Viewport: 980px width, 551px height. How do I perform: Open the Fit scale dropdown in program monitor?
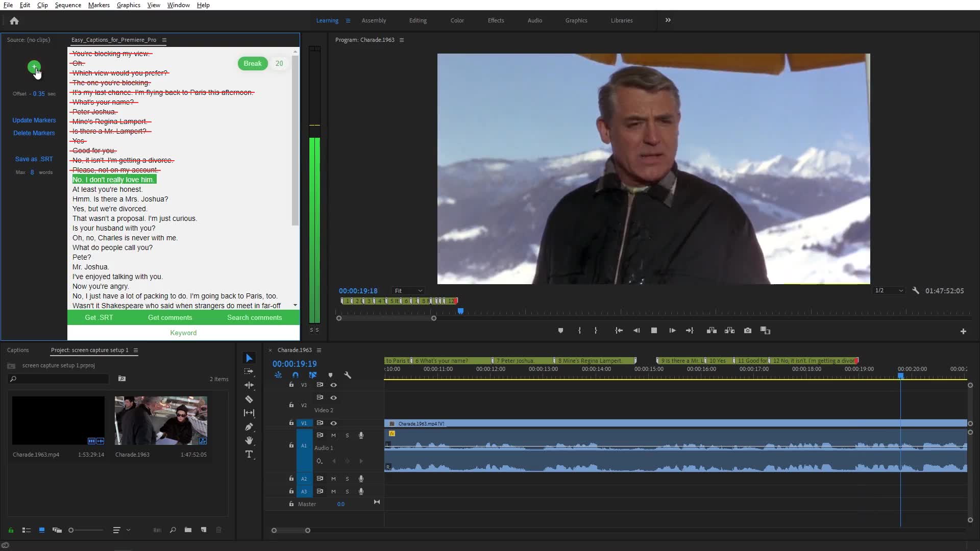click(x=408, y=291)
